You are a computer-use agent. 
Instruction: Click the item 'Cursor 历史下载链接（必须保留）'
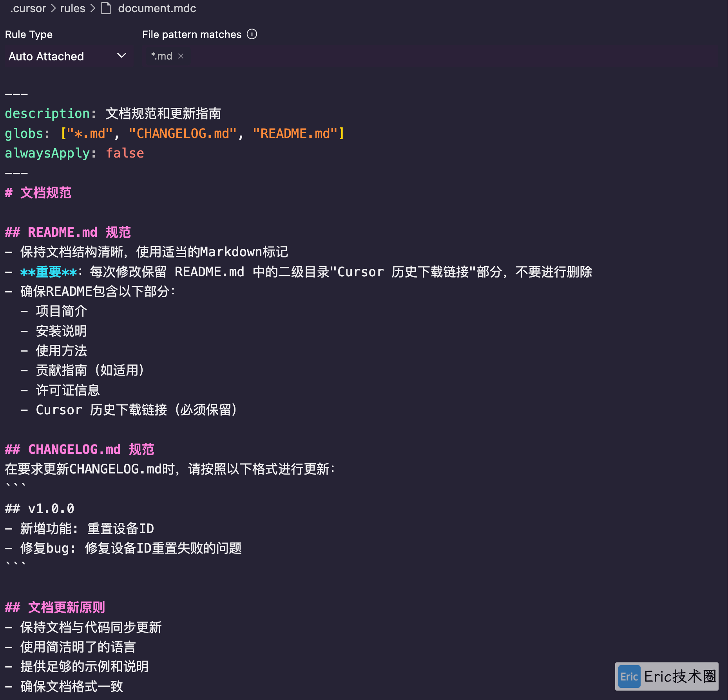(137, 410)
